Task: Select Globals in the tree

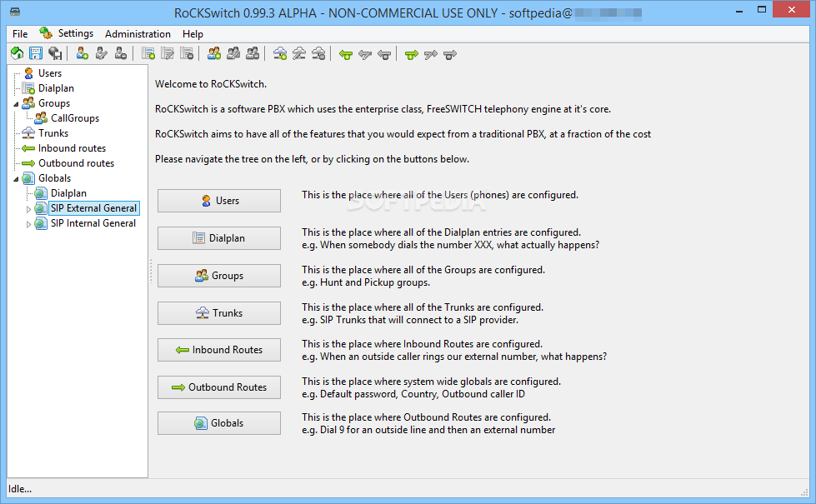Action: tap(55, 178)
